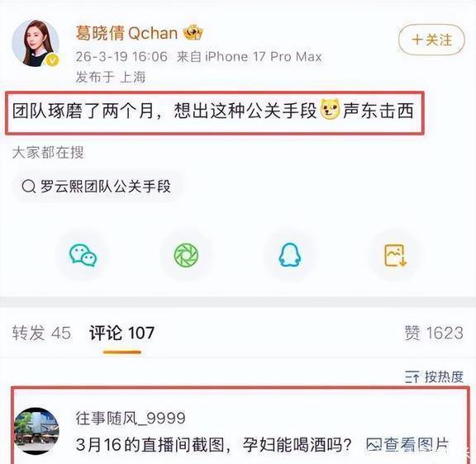
Task: Share post via WeChat icon
Action: pos(83,255)
